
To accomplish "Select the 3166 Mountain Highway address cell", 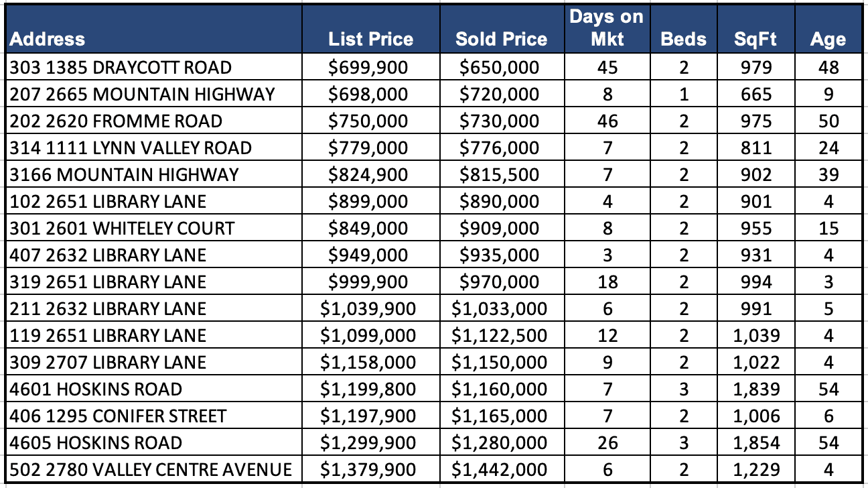I will coord(124,175).
